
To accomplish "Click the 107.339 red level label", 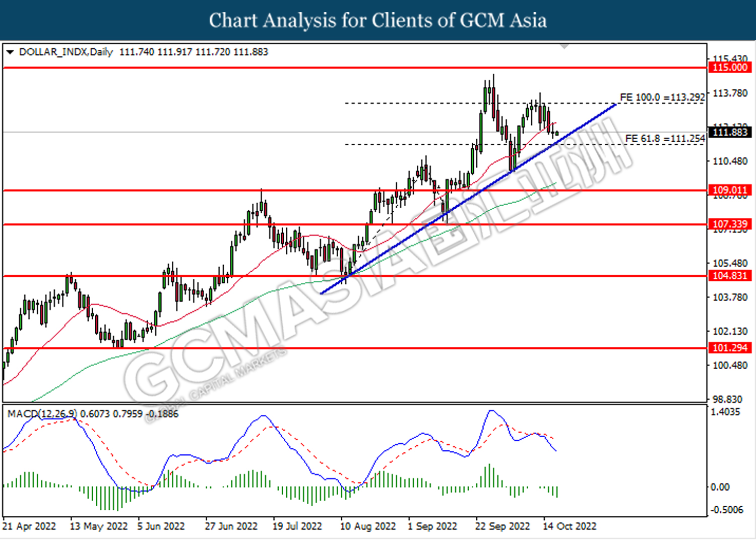I will pyautogui.click(x=730, y=224).
